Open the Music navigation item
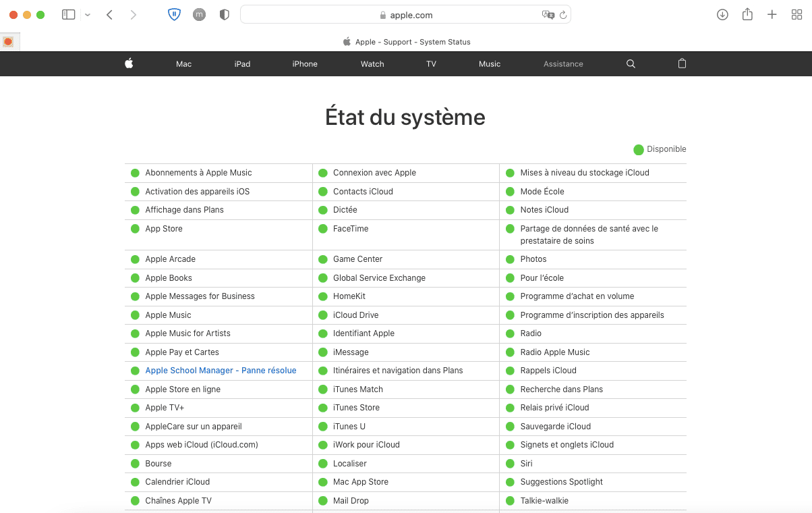The height and width of the screenshot is (513, 812). pyautogui.click(x=490, y=64)
